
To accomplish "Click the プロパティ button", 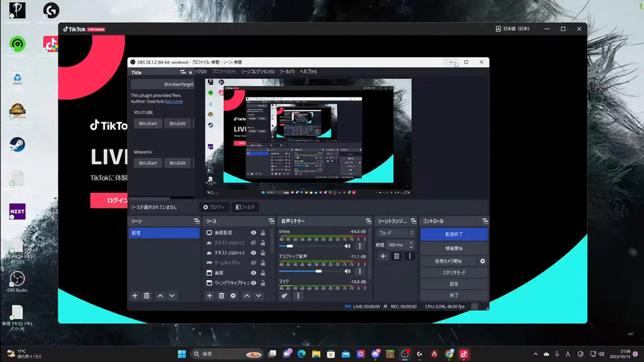I will coord(214,207).
